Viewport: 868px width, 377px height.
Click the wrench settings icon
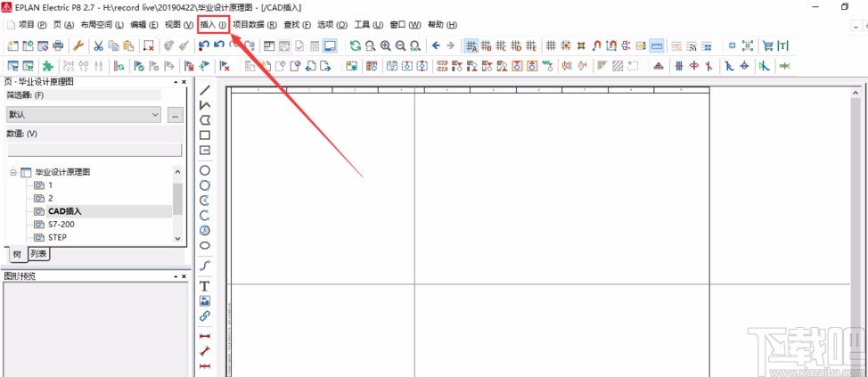pos(78,46)
